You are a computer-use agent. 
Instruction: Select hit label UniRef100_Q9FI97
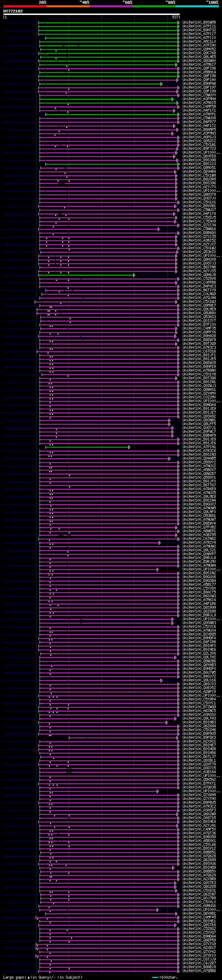coord(199,88)
